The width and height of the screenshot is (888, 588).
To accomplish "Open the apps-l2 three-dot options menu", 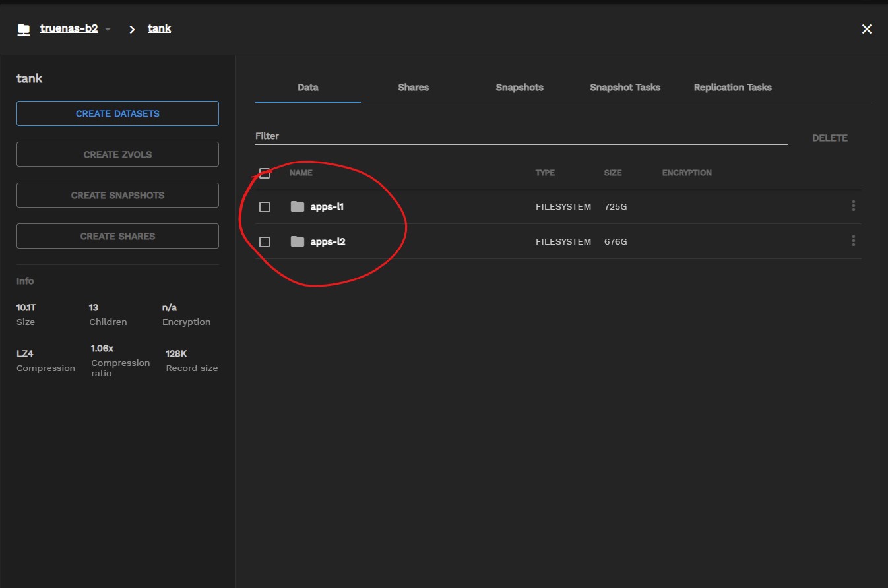I will coord(853,241).
